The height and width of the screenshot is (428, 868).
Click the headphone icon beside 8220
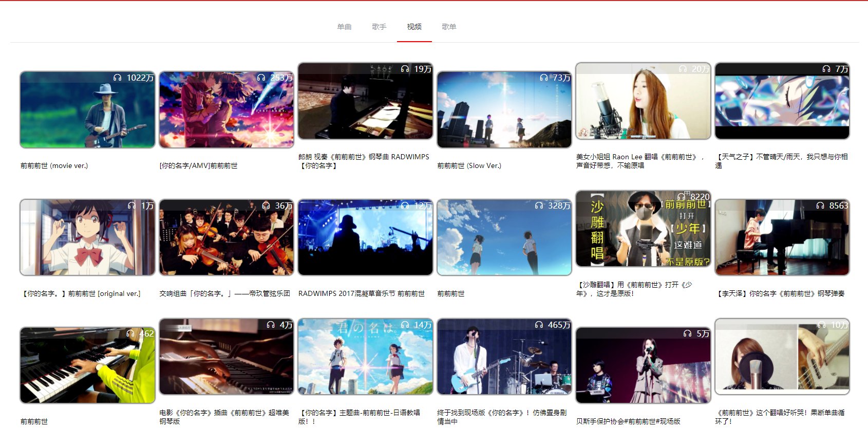coord(682,197)
